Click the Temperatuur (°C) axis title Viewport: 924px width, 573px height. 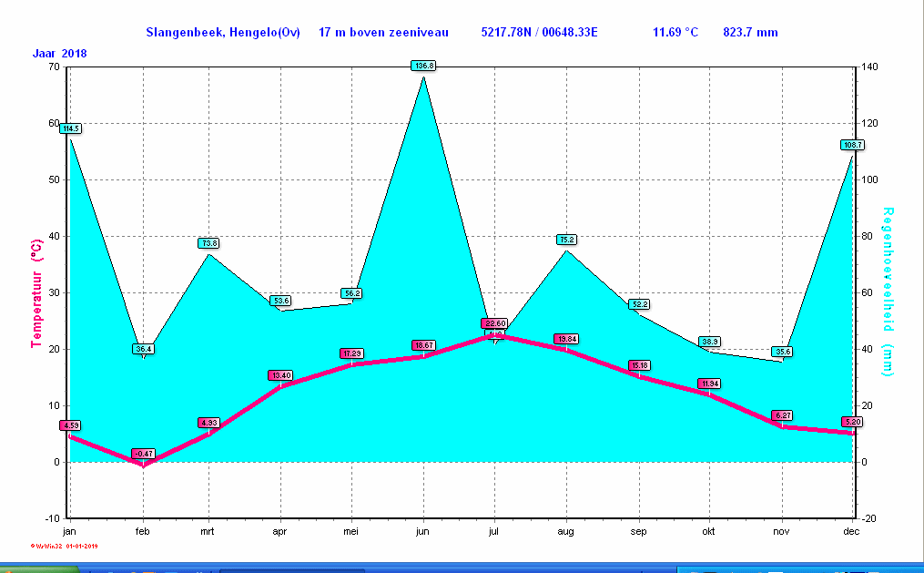click(x=36, y=292)
